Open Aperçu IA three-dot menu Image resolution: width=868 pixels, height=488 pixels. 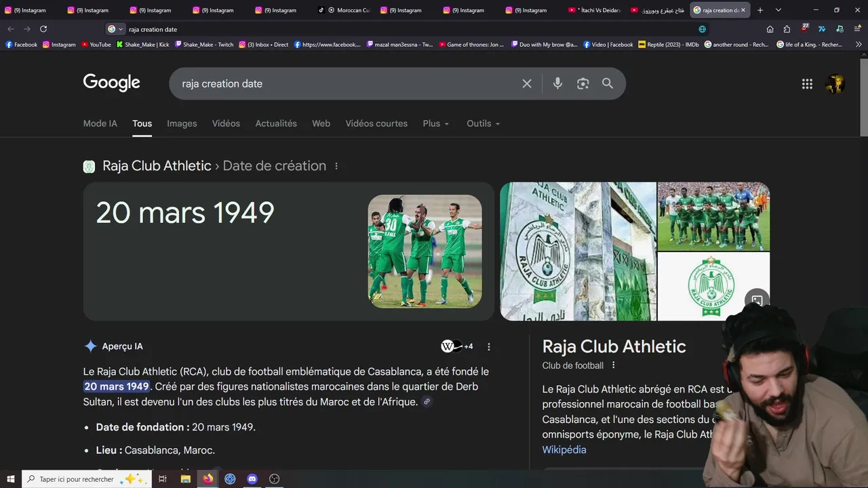[x=489, y=346]
